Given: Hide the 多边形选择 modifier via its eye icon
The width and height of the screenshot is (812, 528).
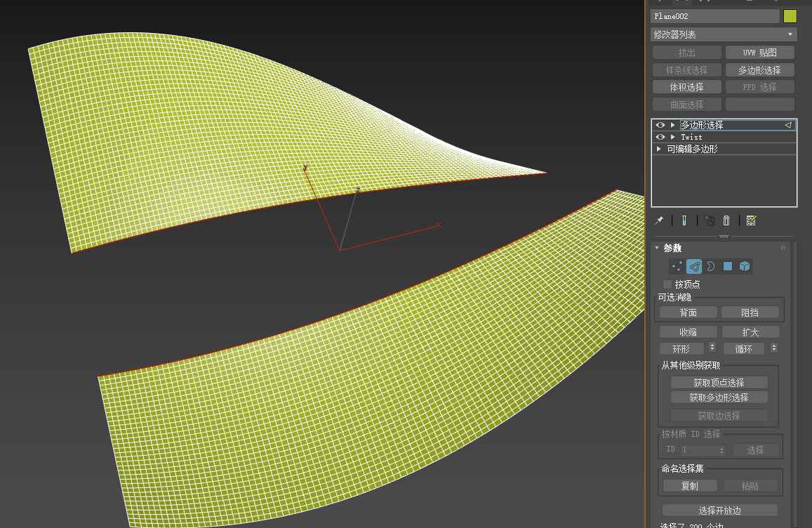Looking at the screenshot, I should pyautogui.click(x=660, y=125).
